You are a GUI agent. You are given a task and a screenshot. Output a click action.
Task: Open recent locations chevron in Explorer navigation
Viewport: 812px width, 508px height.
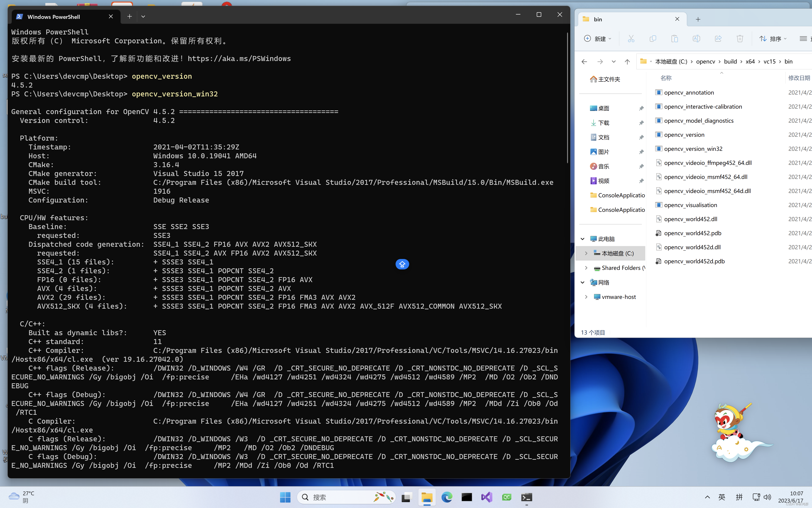coord(614,61)
